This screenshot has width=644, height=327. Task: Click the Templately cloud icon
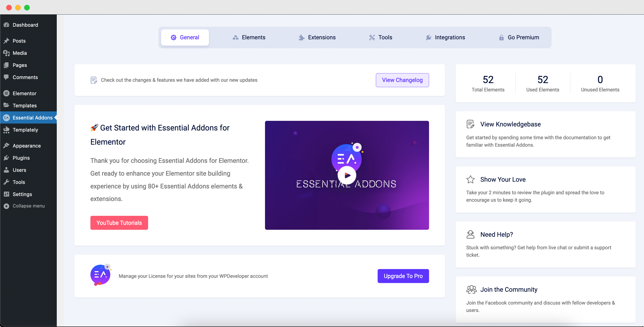6,130
